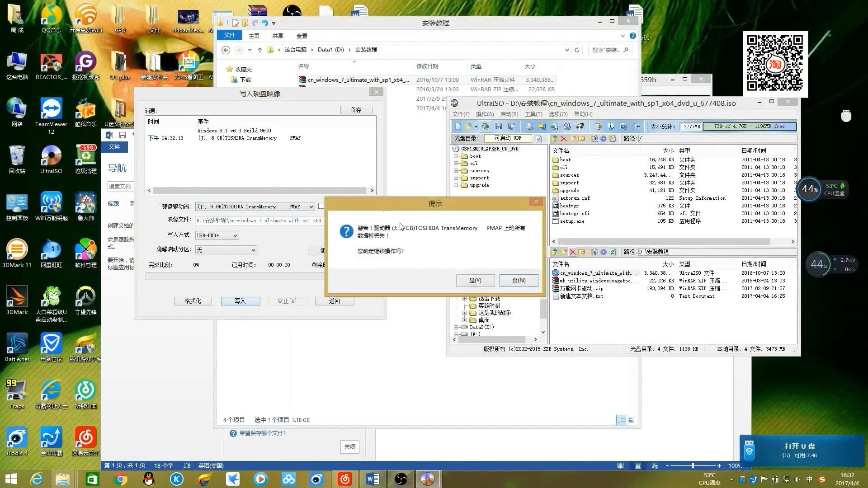
Task: Click the red X delete icon in disc directory toolbar
Action: [x=564, y=139]
